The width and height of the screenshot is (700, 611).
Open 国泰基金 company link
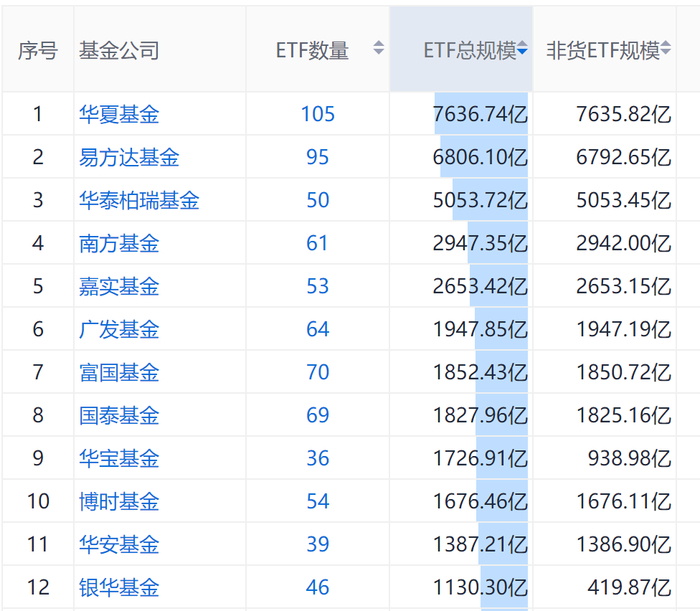pos(119,415)
